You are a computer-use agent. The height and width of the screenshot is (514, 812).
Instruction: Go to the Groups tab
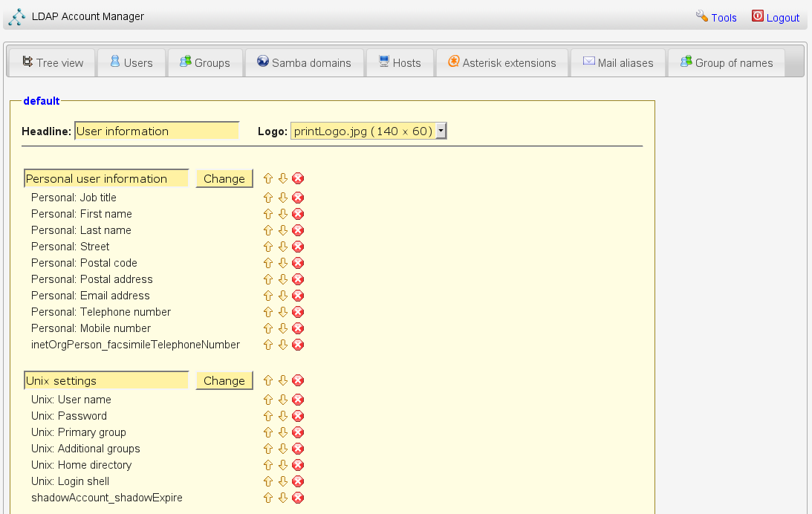coord(205,62)
